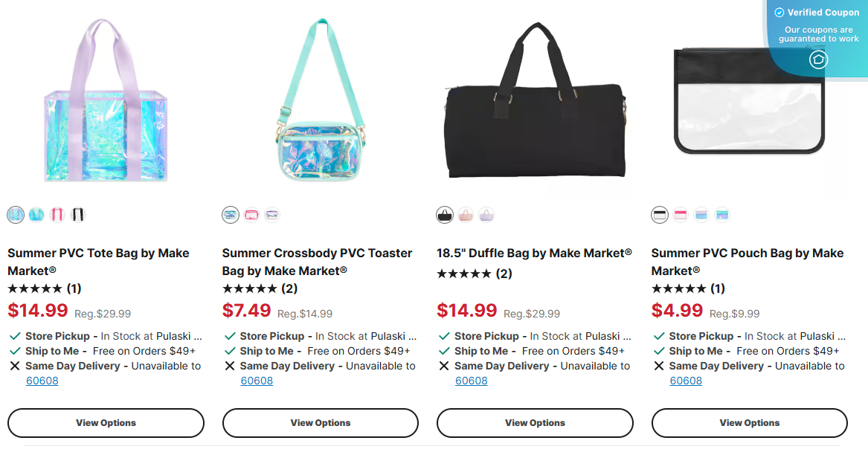Click View Options for Summer PVC Tote Bag

tap(106, 422)
